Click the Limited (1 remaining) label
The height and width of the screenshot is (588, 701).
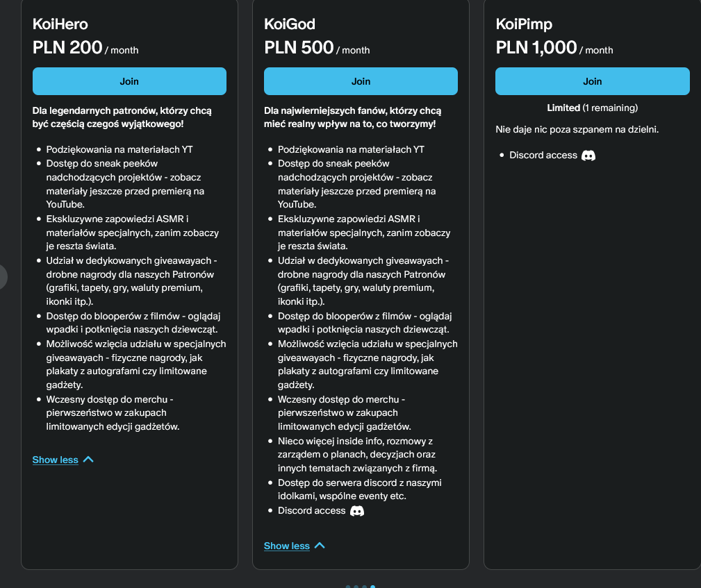(x=592, y=108)
